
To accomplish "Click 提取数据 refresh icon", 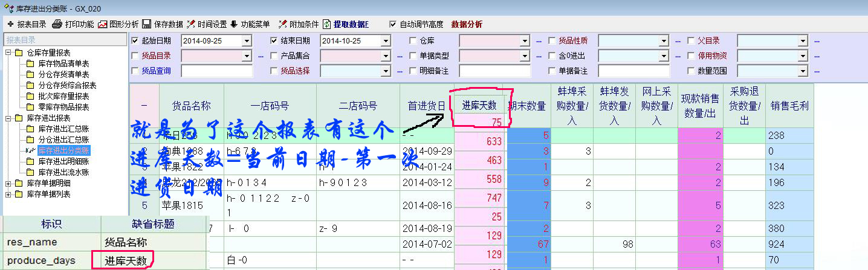I will (x=327, y=24).
